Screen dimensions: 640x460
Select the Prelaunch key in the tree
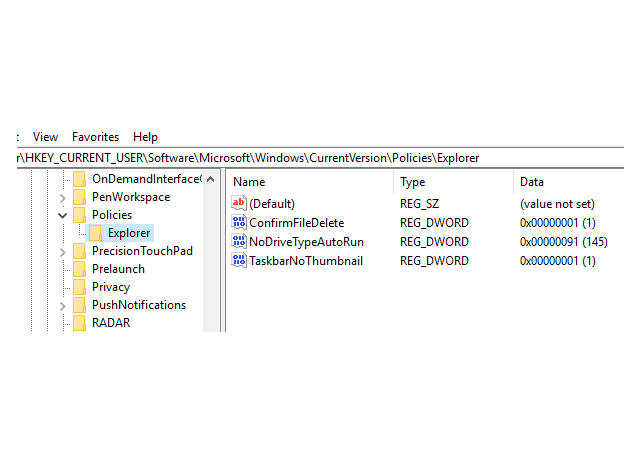[x=118, y=269]
